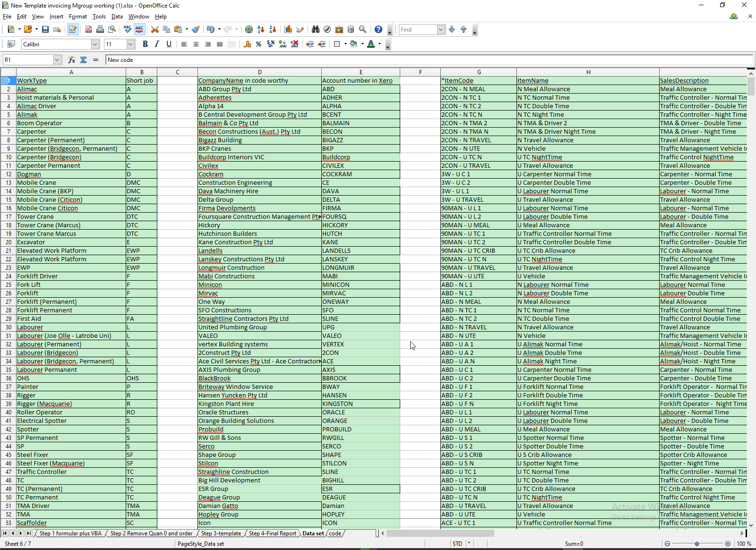Screen dimensions: 756x550
Task: Find next with the down arrow
Action: (452, 29)
